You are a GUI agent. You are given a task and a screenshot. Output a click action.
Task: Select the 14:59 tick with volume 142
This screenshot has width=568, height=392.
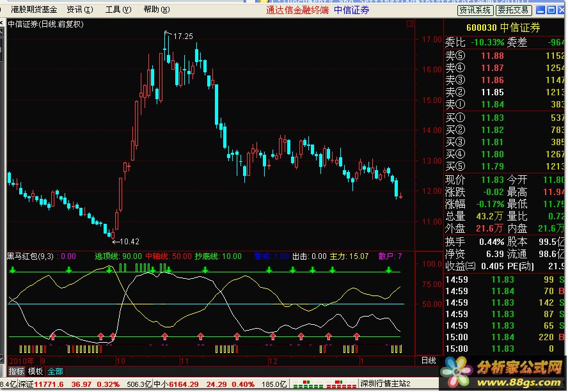point(504,302)
